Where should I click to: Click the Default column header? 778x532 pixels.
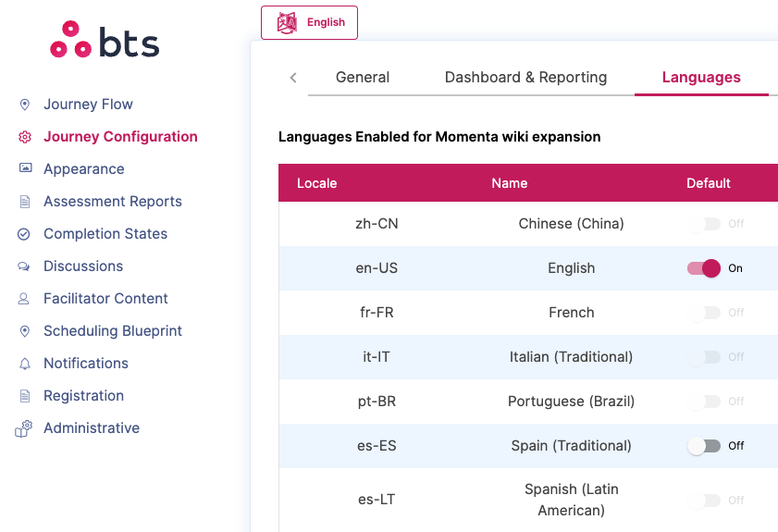[x=709, y=183]
